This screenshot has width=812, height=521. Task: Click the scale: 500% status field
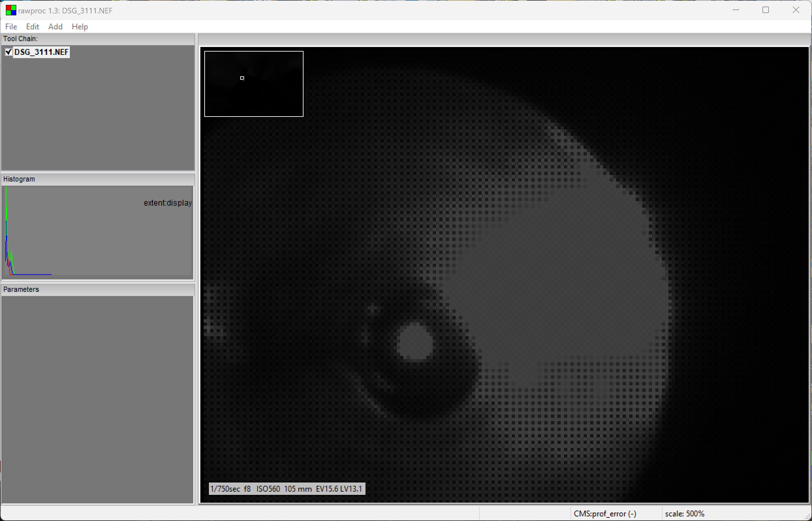pos(684,514)
